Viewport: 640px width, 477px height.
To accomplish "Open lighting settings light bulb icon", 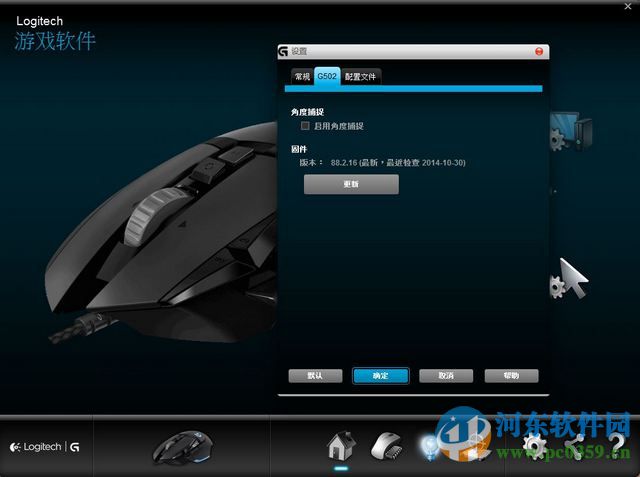I will 429,447.
